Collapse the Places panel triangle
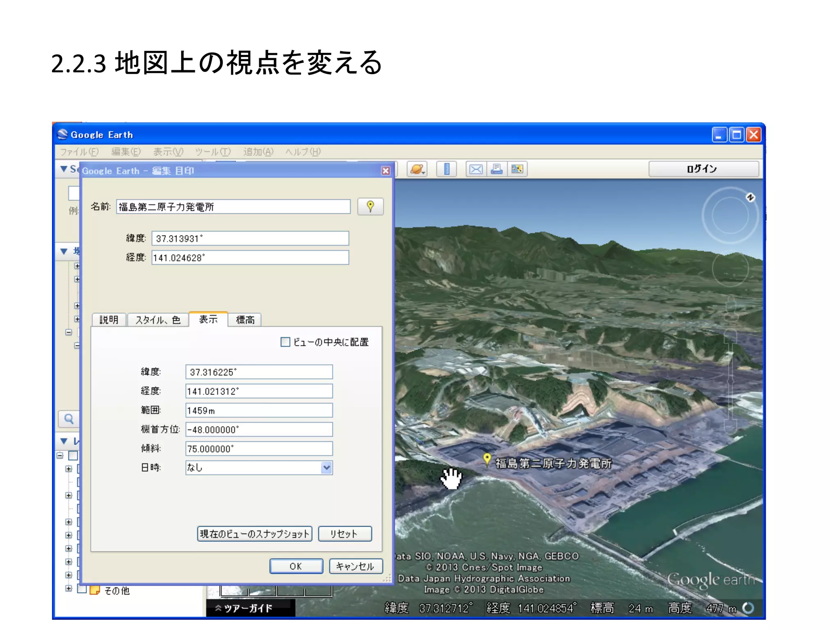This screenshot has height=630, width=840. [64, 251]
